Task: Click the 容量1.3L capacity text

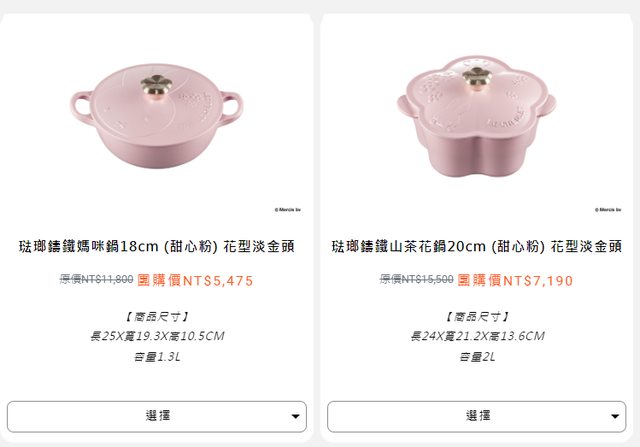Action: pyautogui.click(x=157, y=357)
